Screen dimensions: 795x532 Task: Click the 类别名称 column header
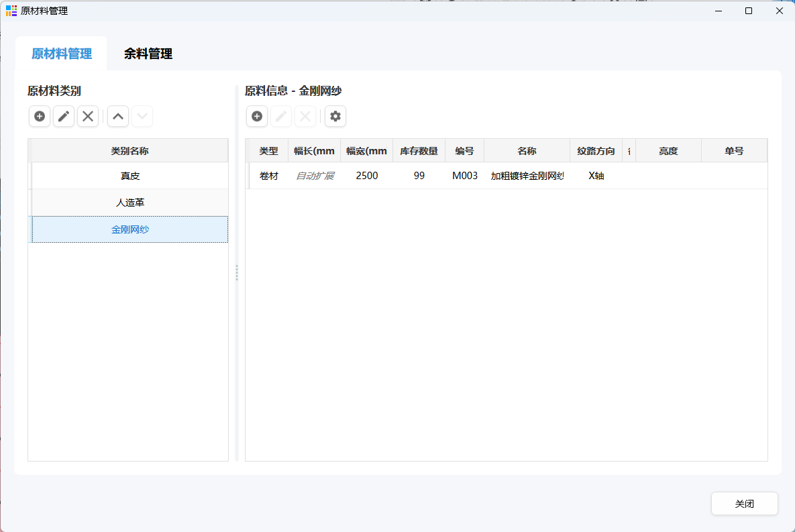coord(129,151)
